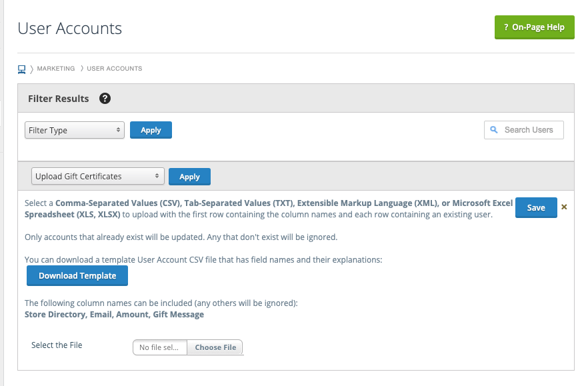Save the gift certificate upload
The height and width of the screenshot is (386, 588).
(x=535, y=207)
